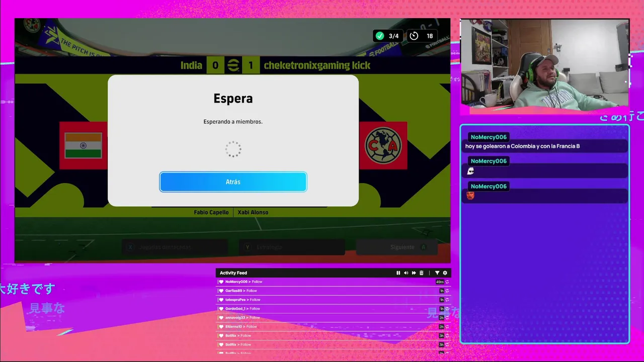Click Xabi Alonso manager name
This screenshot has height=362, width=644.
pyautogui.click(x=253, y=213)
